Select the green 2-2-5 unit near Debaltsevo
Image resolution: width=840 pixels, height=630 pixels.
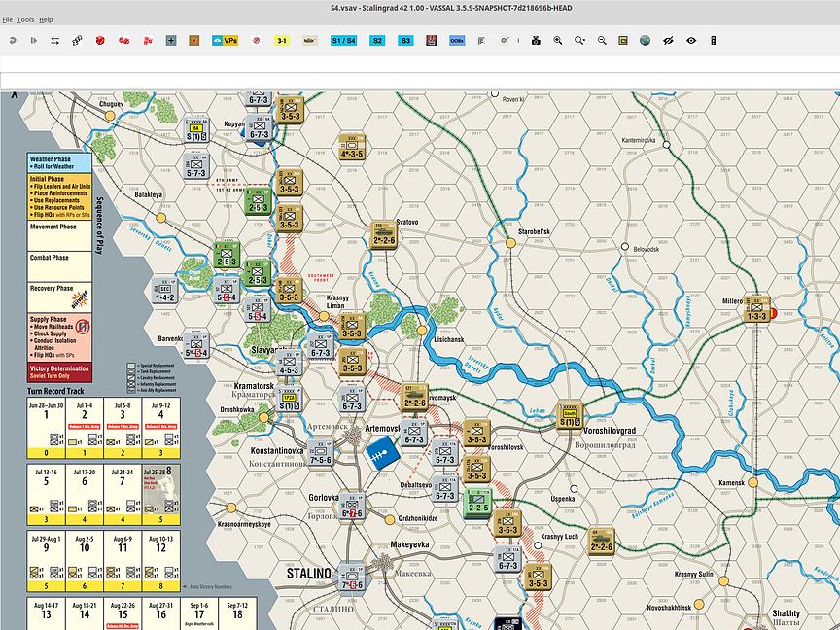tap(477, 502)
